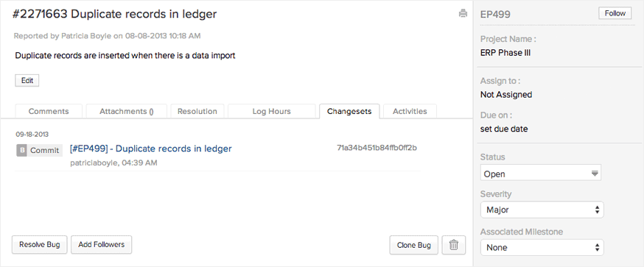Follow this bug via Follow button
644x267 pixels.
[x=615, y=13]
